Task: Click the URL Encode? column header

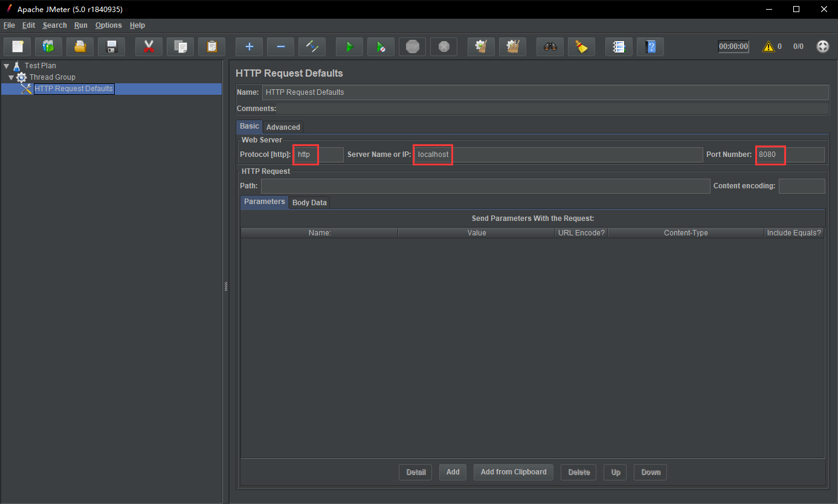Action: click(581, 233)
